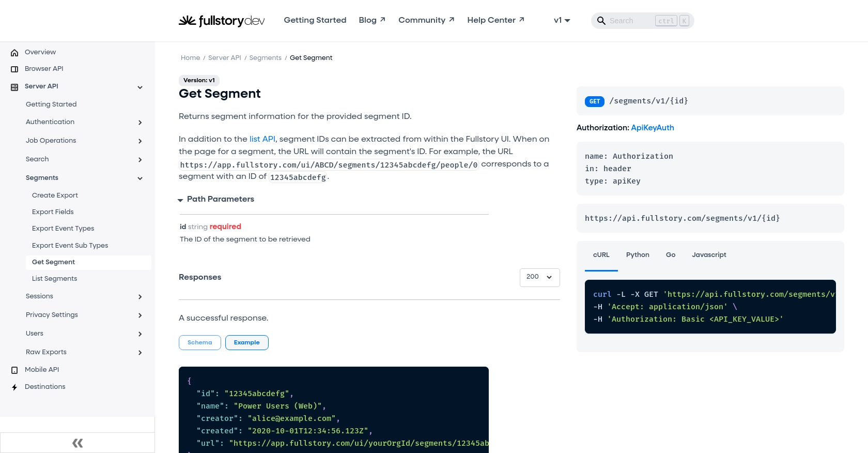The image size is (868, 453).
Task: Switch to the cURL code tab
Action: (601, 255)
